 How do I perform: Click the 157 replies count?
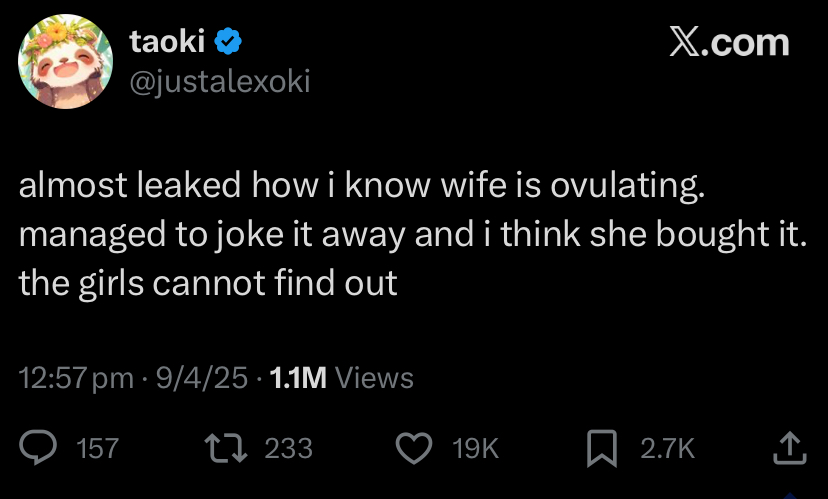pos(98,448)
